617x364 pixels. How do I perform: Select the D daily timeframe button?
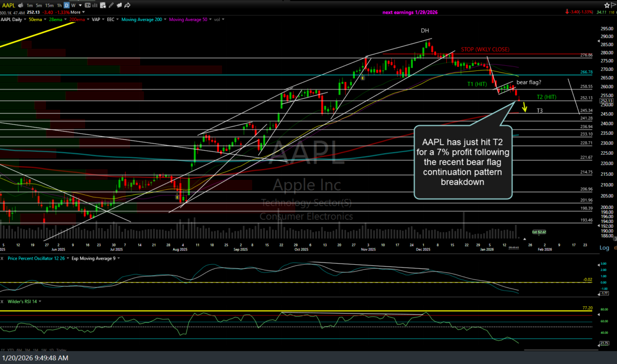(66, 5)
